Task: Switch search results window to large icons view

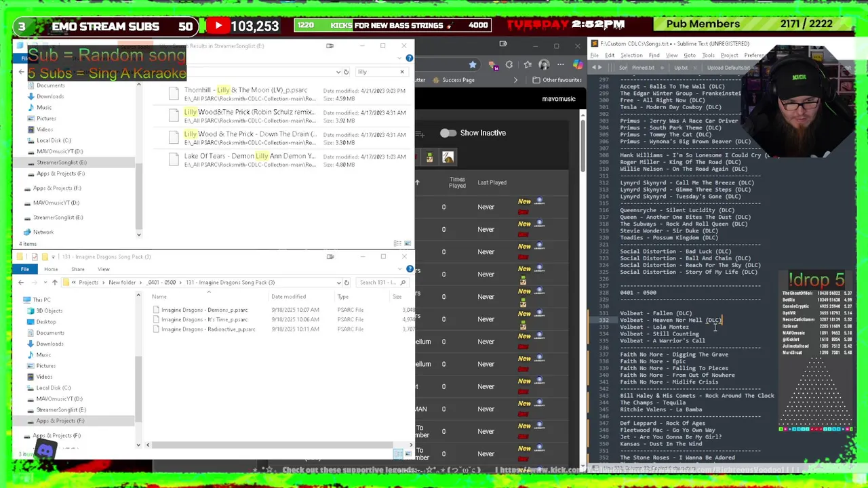Action: click(x=408, y=243)
